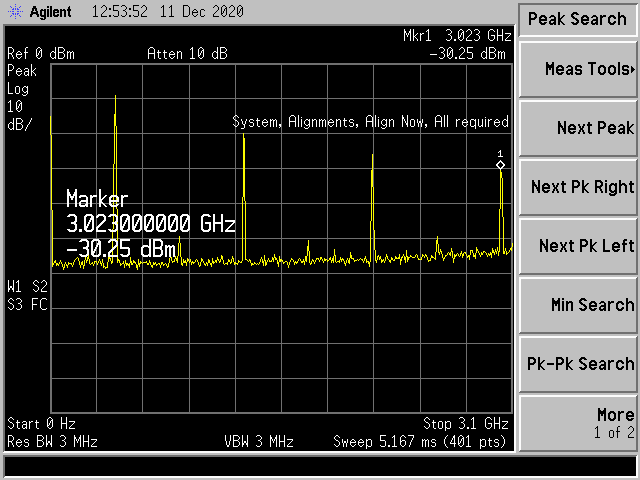Select the VBW 3 MHz readout
The height and width of the screenshot is (480, 640).
coord(259,442)
